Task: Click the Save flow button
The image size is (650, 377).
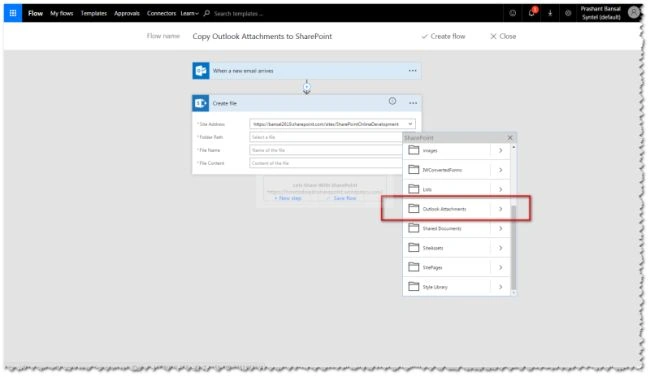Action: (x=342, y=198)
